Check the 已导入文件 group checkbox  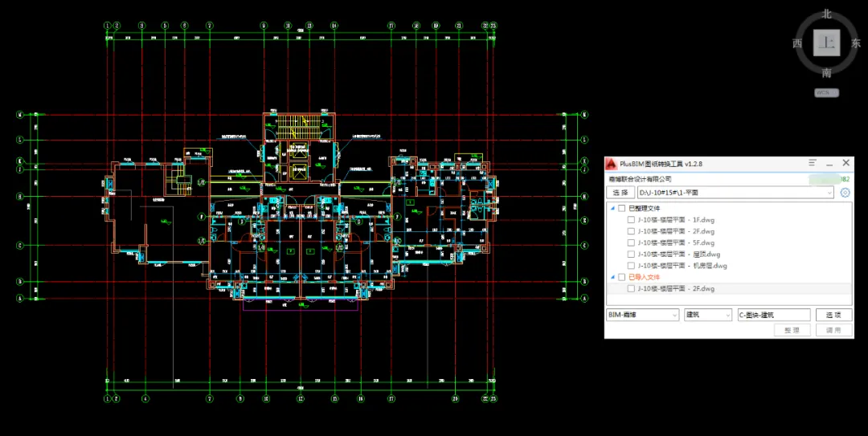click(x=621, y=277)
